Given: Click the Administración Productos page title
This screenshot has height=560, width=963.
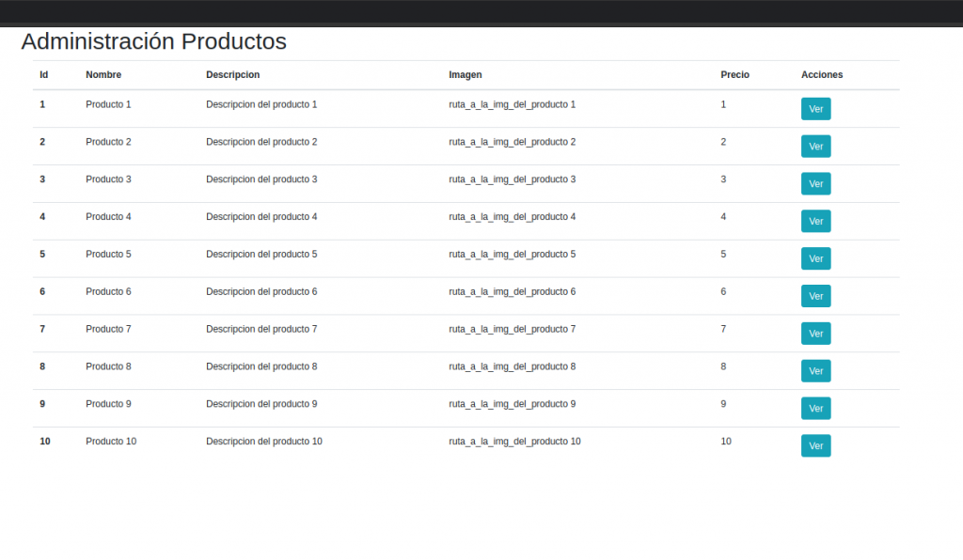Looking at the screenshot, I should [x=153, y=41].
